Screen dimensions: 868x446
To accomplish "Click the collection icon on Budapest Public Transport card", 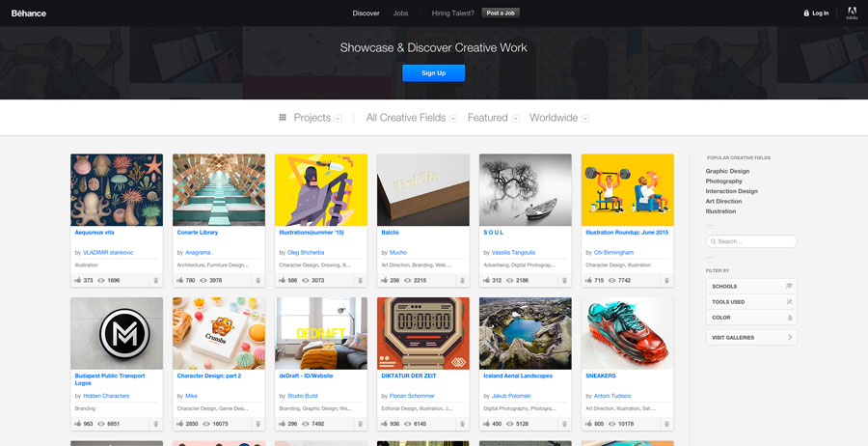I will 155,425.
